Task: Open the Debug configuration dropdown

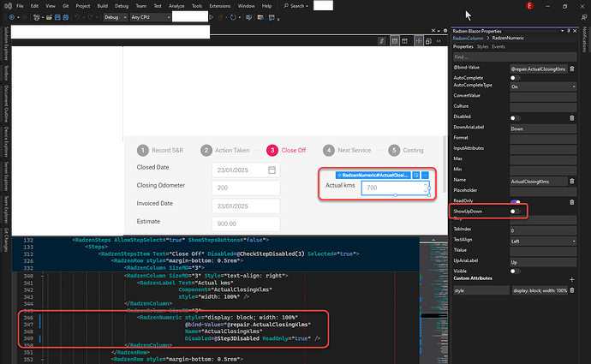Action: tap(116, 17)
